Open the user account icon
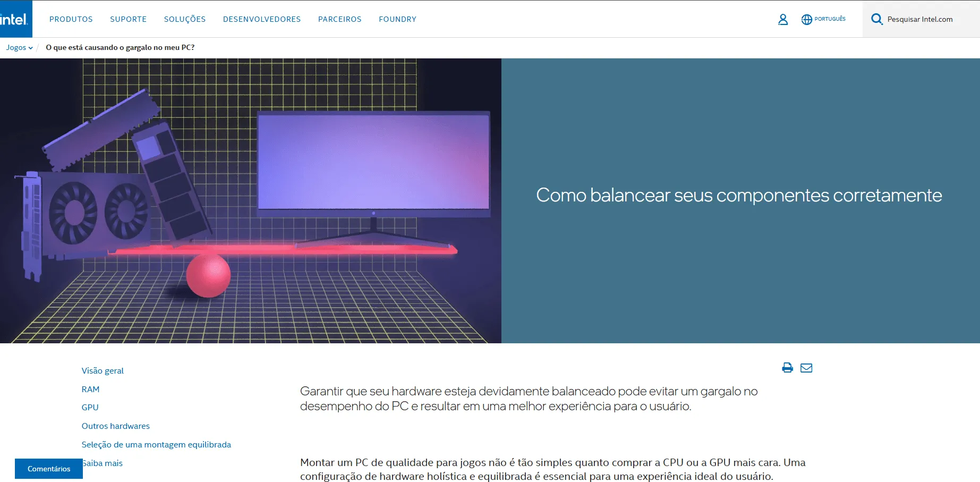The width and height of the screenshot is (980, 482). [x=782, y=20]
